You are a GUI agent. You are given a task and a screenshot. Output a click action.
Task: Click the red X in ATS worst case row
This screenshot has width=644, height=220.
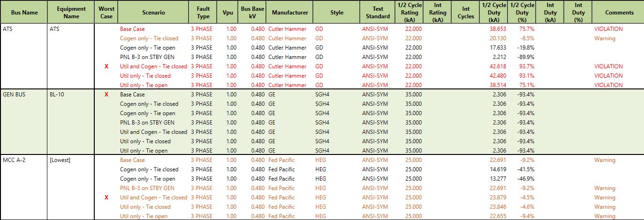[106, 66]
